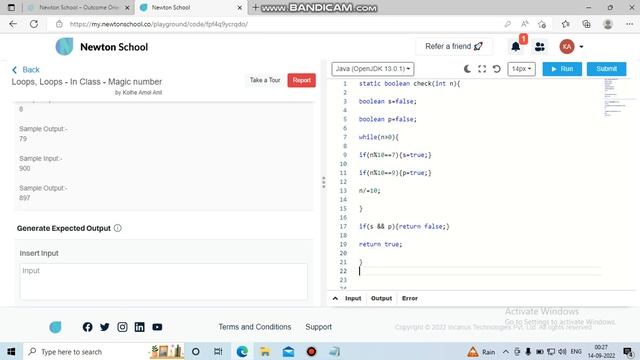This screenshot has width=640, height=360.
Task: Open browser settings and more menu
Action: tap(629, 24)
